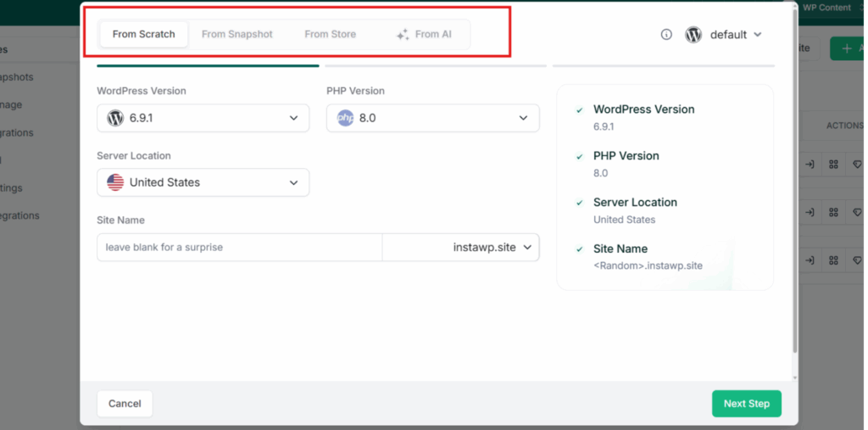The image size is (868, 430).
Task: Select the From Scratch tab
Action: (144, 35)
